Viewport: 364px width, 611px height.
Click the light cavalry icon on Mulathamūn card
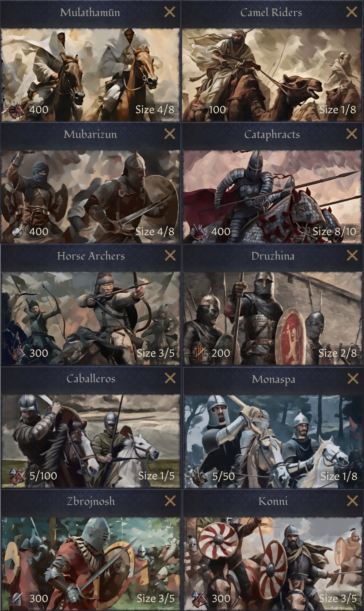pyautogui.click(x=16, y=110)
